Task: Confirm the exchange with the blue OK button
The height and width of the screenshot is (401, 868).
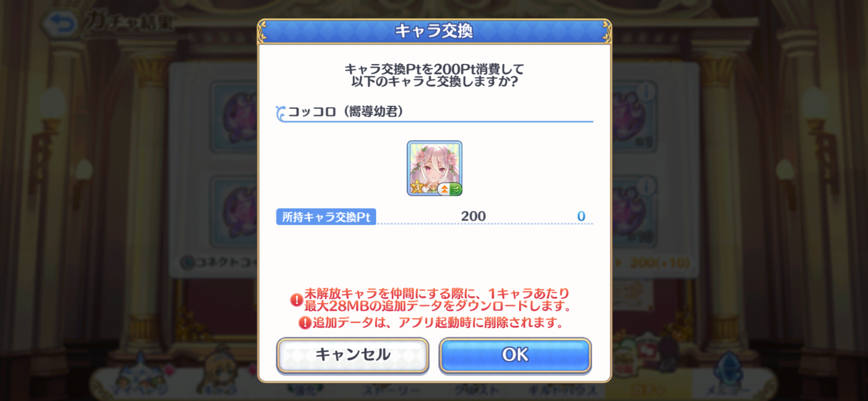Action: click(515, 355)
